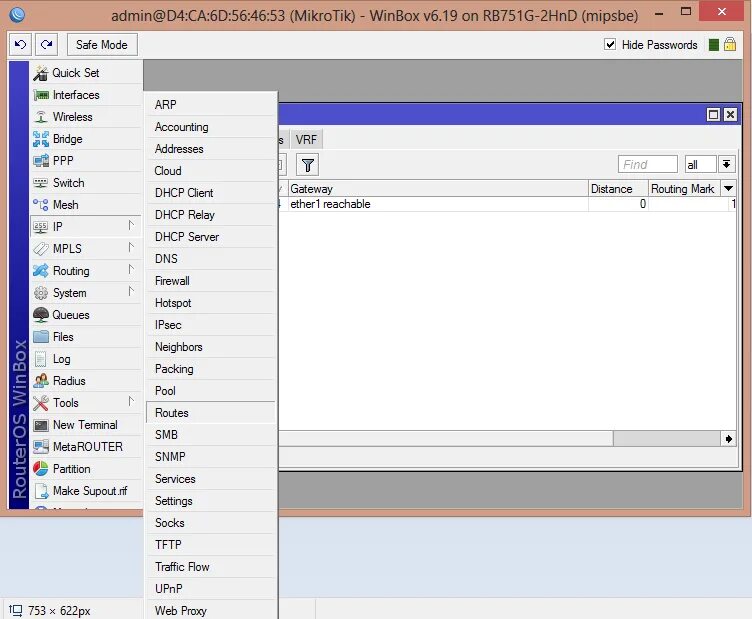
Task: Click the green status indicator square
Action: coord(714,45)
